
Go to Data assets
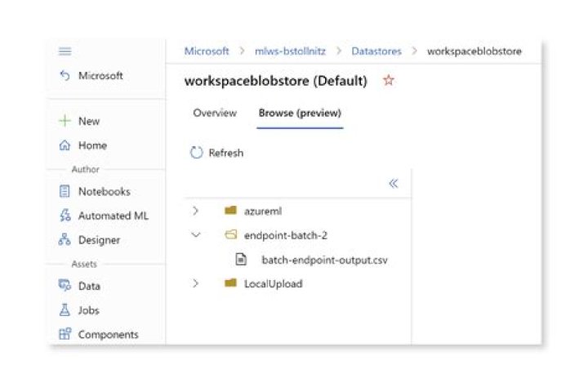(89, 286)
